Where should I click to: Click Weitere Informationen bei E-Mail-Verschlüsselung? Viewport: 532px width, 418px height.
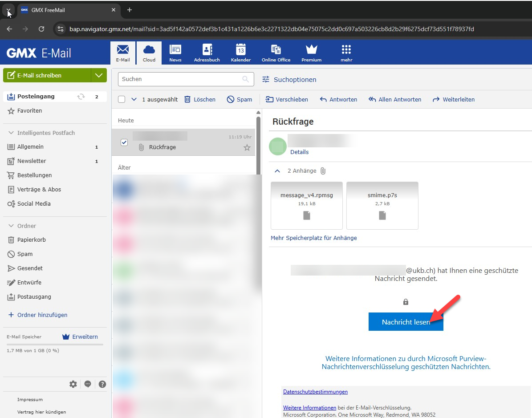click(310, 408)
